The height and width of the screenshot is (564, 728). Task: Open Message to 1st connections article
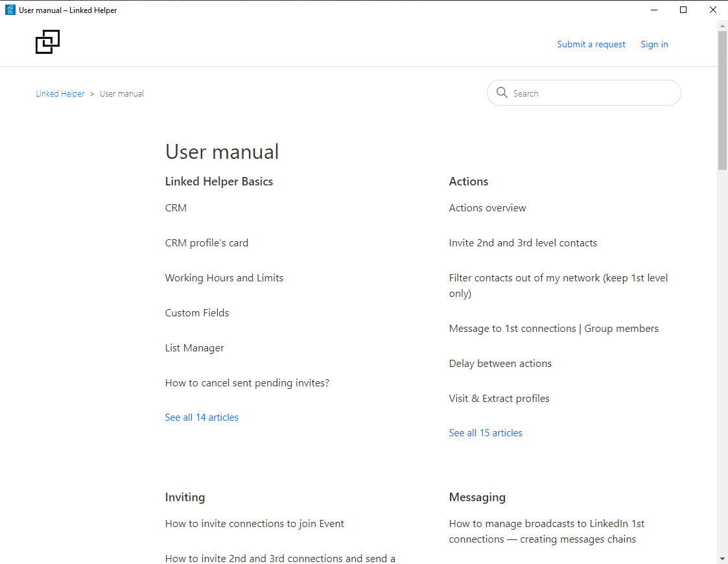coord(554,329)
